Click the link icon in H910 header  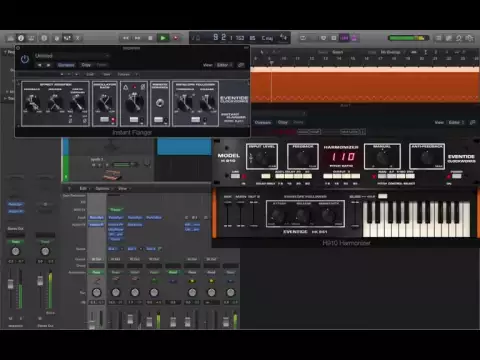click(x=472, y=122)
